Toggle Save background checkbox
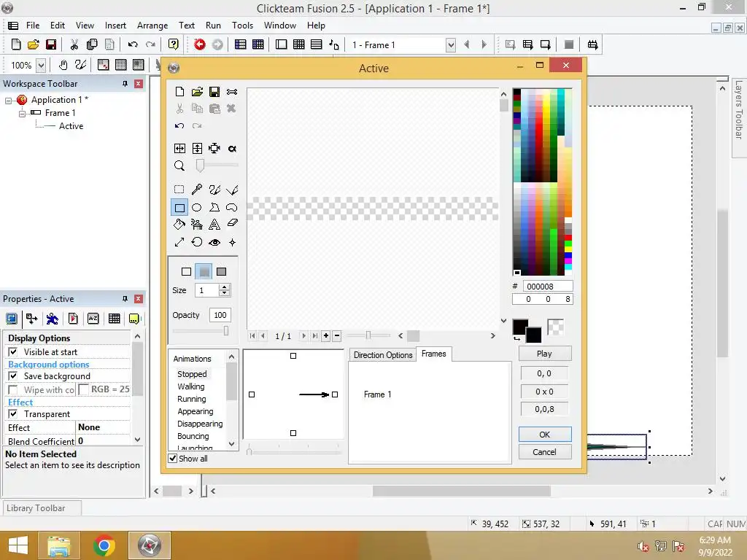This screenshot has height=560, width=747. coord(13,376)
